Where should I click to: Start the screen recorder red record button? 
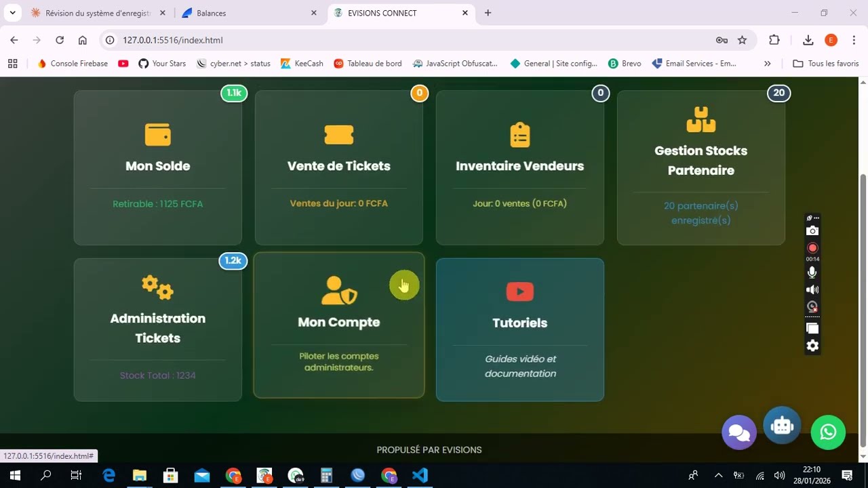(812, 247)
